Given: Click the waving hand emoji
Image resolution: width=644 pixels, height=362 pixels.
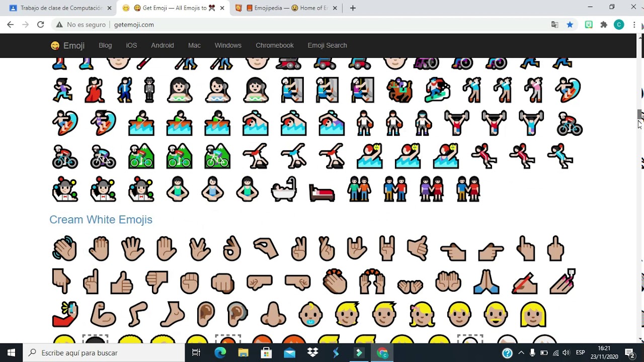Looking at the screenshot, I should coord(65,248).
